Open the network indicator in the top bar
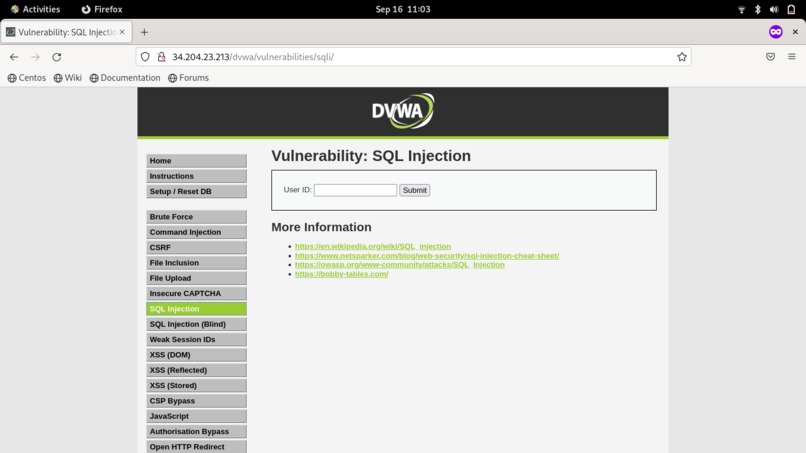The height and width of the screenshot is (453, 806). pos(741,9)
